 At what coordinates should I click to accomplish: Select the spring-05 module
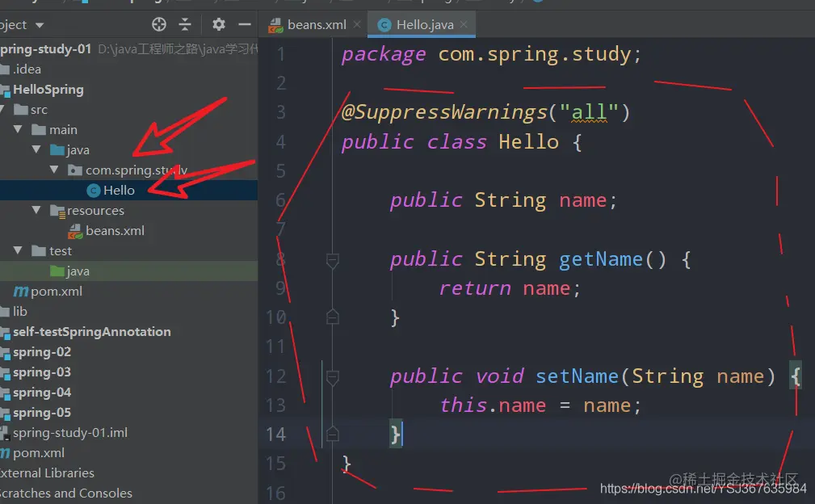pos(42,413)
